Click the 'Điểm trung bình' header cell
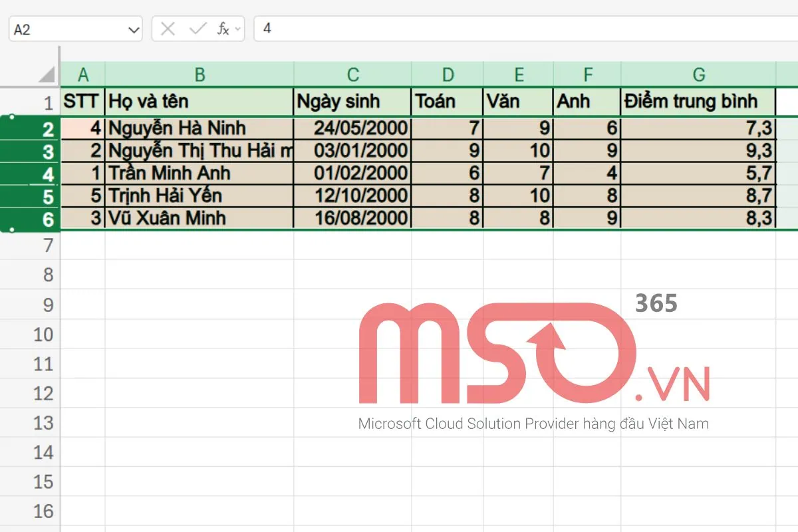This screenshot has width=798, height=532. [x=698, y=102]
